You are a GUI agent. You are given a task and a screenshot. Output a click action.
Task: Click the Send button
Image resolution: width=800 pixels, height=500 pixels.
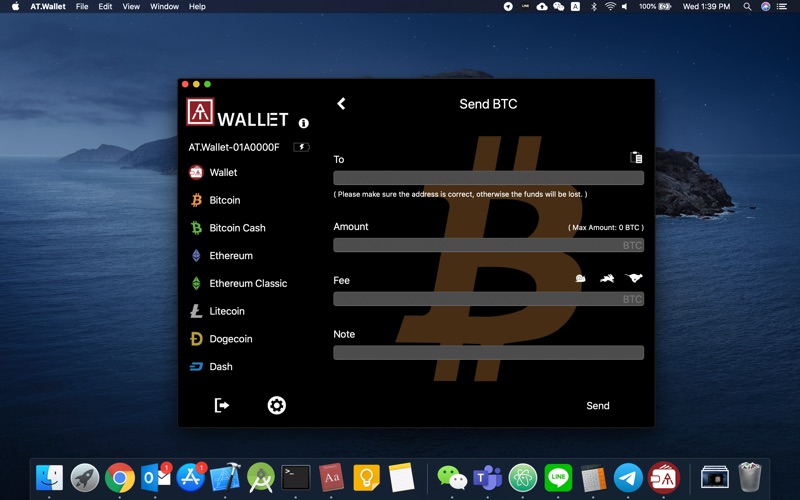[x=597, y=406]
